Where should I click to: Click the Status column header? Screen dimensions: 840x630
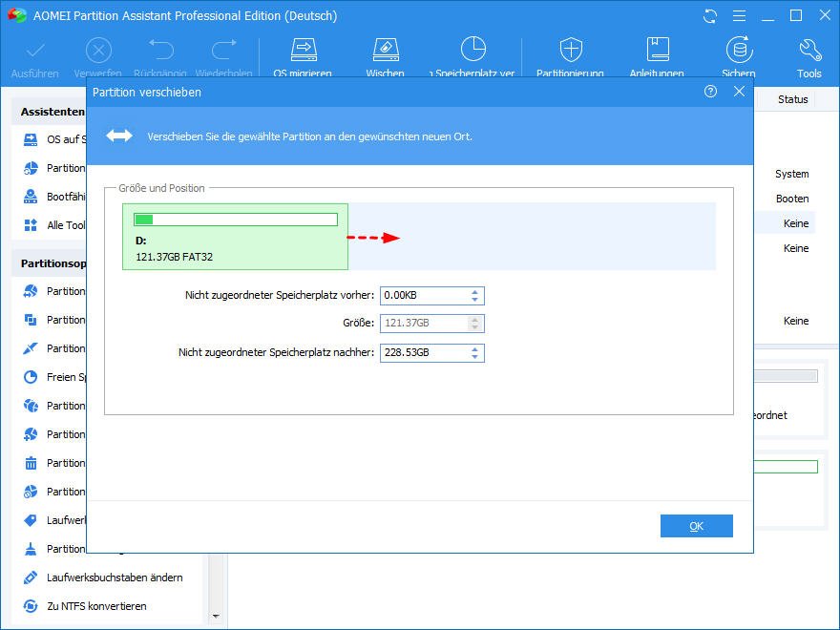tap(793, 99)
